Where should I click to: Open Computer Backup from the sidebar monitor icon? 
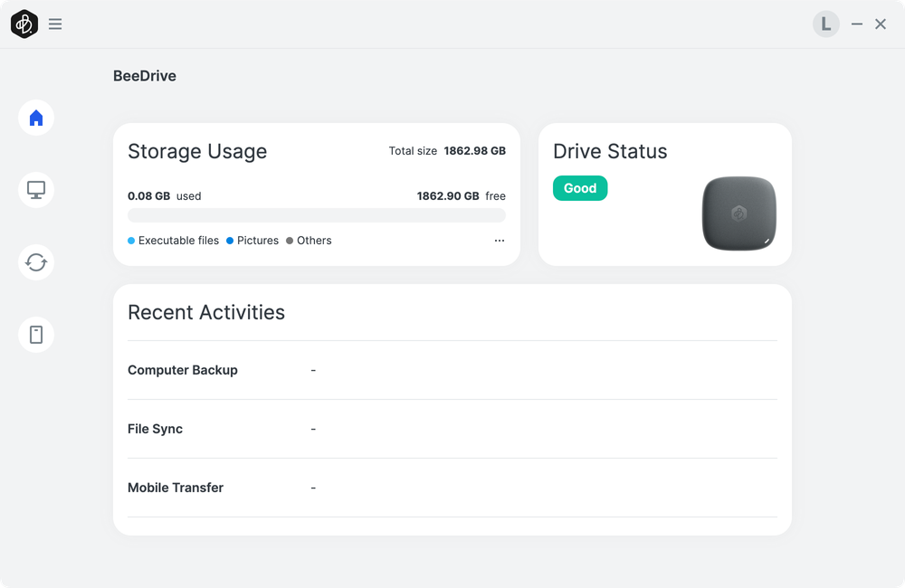(x=36, y=190)
